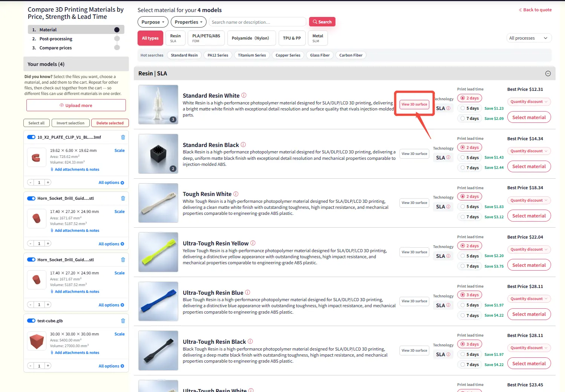Click info icon next to Ultra-Tough Resin Blue
This screenshot has width=565, height=392.
coord(248,292)
